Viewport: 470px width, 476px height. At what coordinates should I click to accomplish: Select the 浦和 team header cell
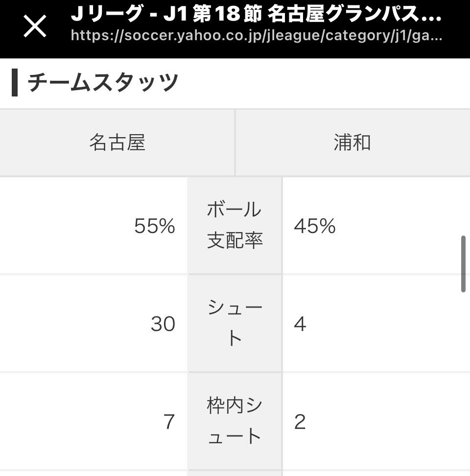coord(353,143)
